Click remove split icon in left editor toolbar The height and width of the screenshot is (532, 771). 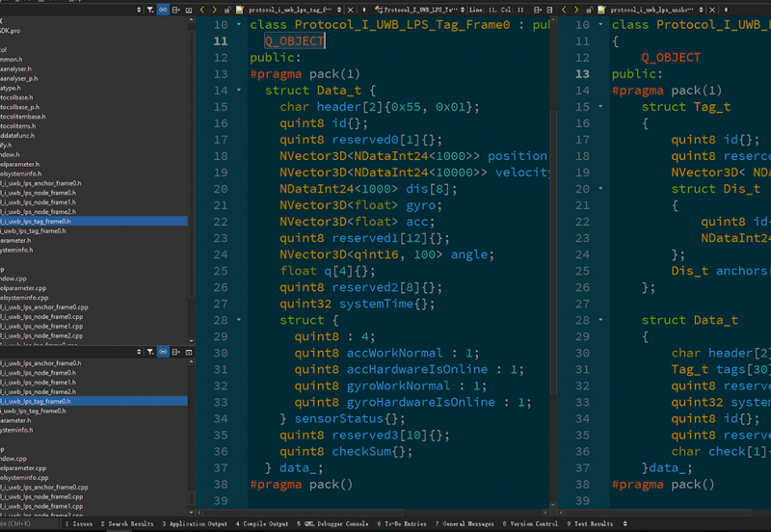[x=549, y=10]
